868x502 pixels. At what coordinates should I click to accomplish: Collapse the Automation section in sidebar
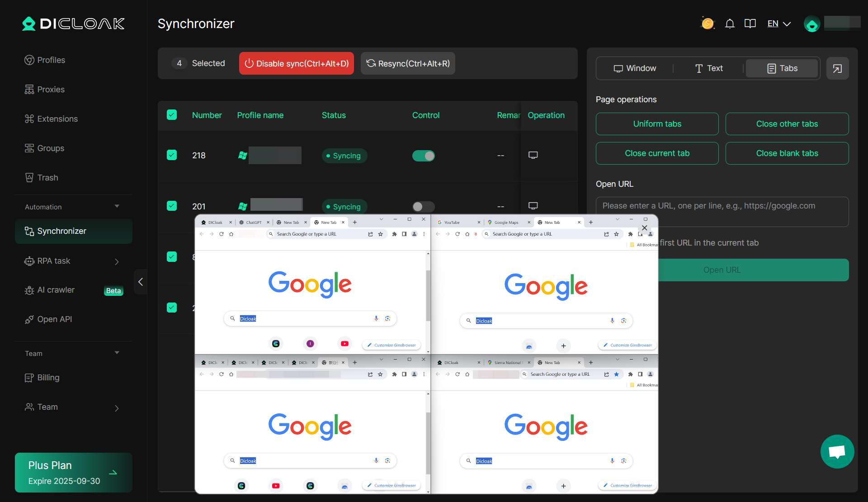pos(117,206)
